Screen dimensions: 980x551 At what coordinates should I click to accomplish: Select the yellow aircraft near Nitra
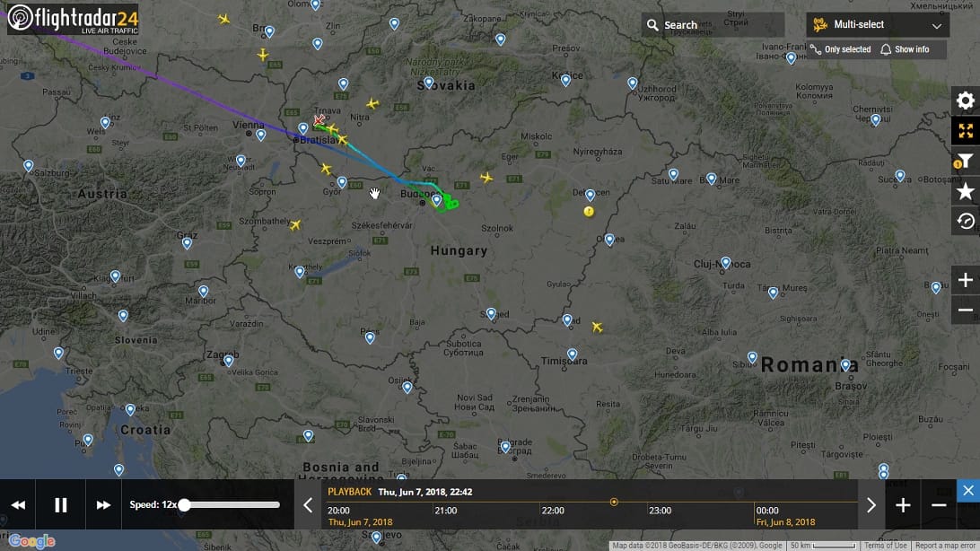(x=372, y=103)
